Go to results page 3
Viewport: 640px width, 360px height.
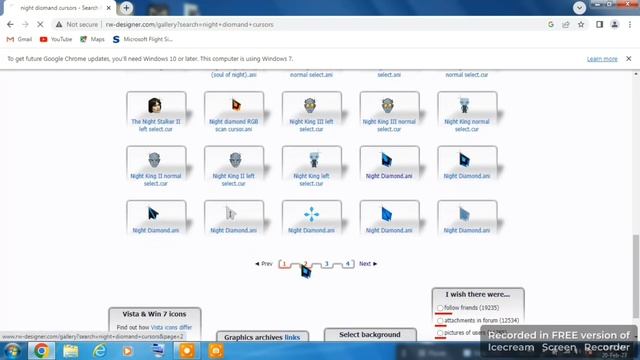pos(327,264)
